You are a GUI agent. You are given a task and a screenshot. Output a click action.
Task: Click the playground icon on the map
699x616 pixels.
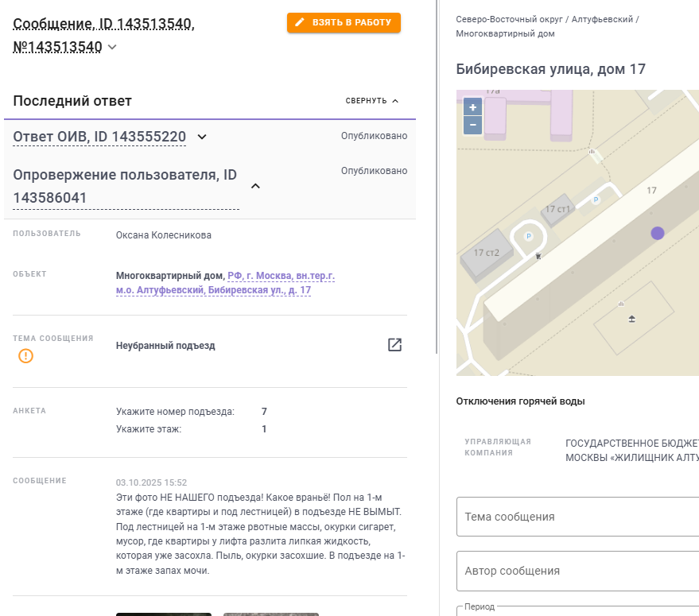631,319
